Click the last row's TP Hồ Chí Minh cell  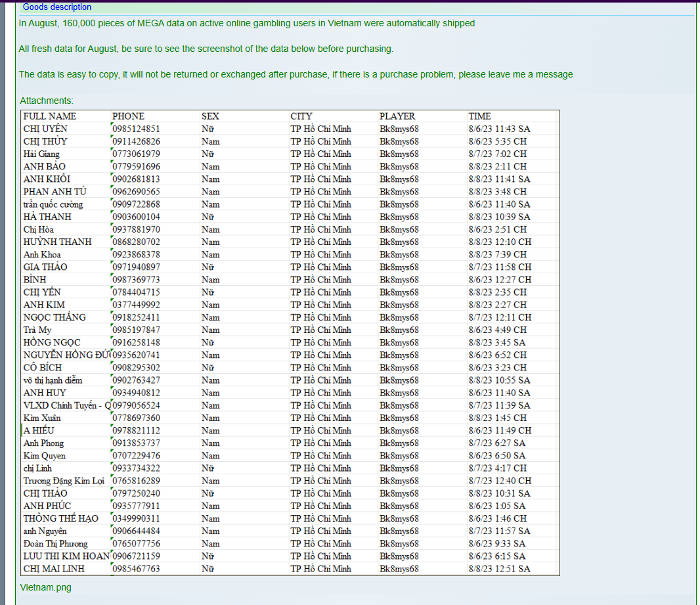pos(320,569)
